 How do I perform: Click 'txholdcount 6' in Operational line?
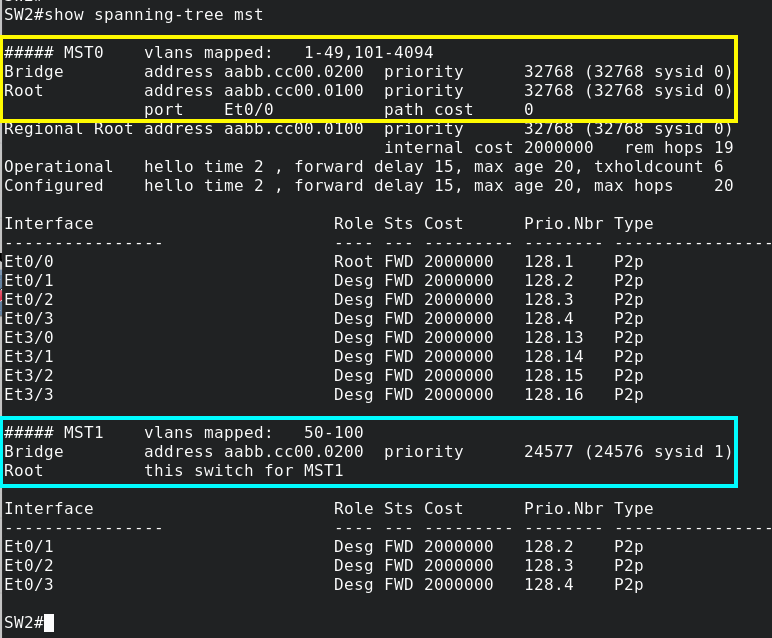(x=659, y=166)
